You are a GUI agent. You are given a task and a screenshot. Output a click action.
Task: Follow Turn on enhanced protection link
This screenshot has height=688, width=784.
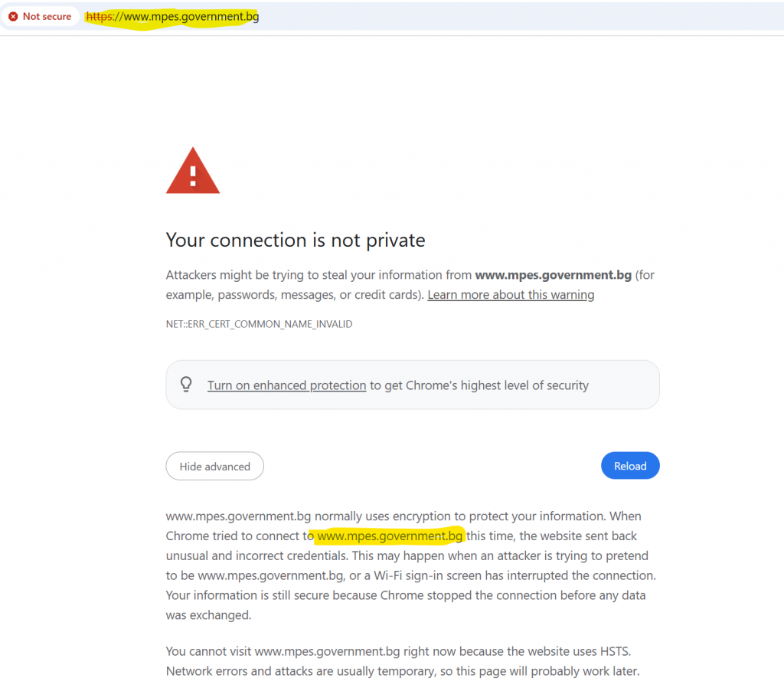[x=286, y=385]
